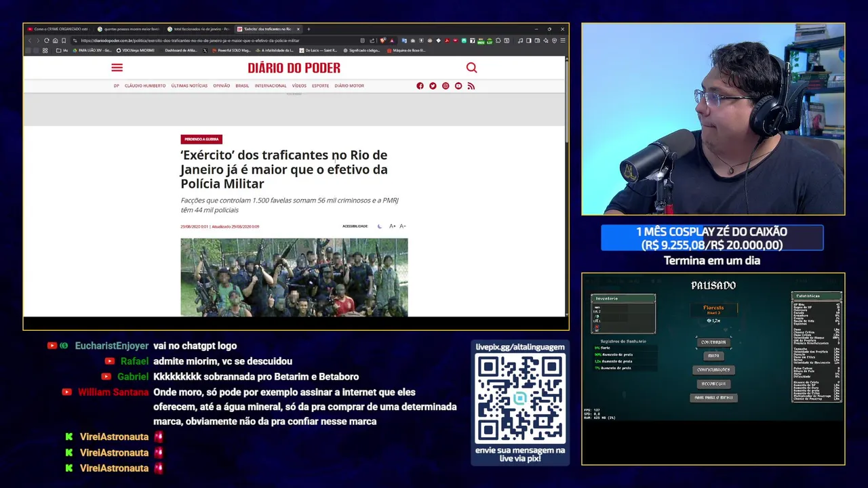Open Configurações in the paused game
868x488 pixels.
tap(713, 369)
